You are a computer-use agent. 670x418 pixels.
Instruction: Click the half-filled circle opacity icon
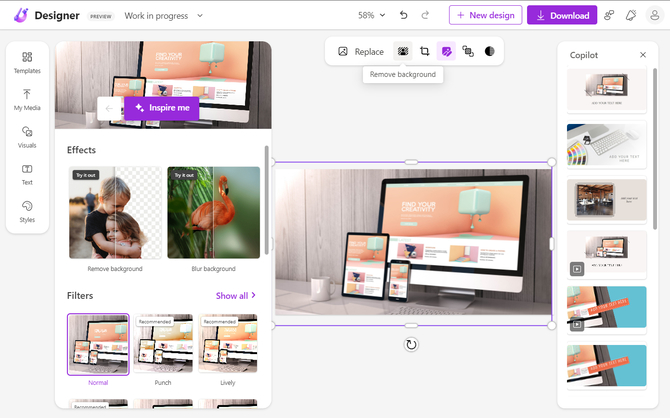coord(490,51)
